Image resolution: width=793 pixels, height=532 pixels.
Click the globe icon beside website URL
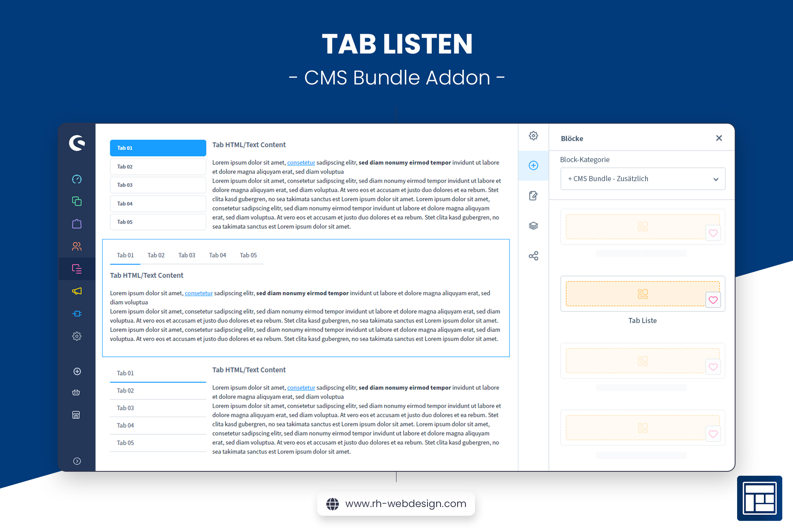(x=332, y=504)
